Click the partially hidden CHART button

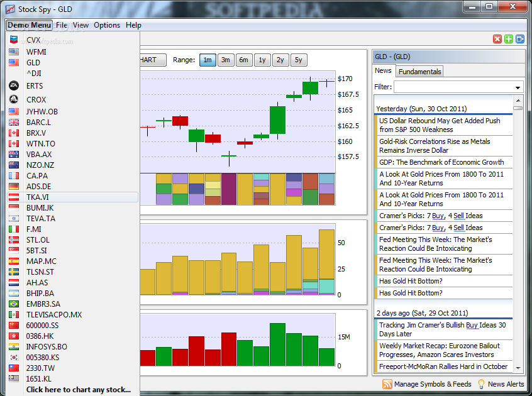[x=153, y=60]
